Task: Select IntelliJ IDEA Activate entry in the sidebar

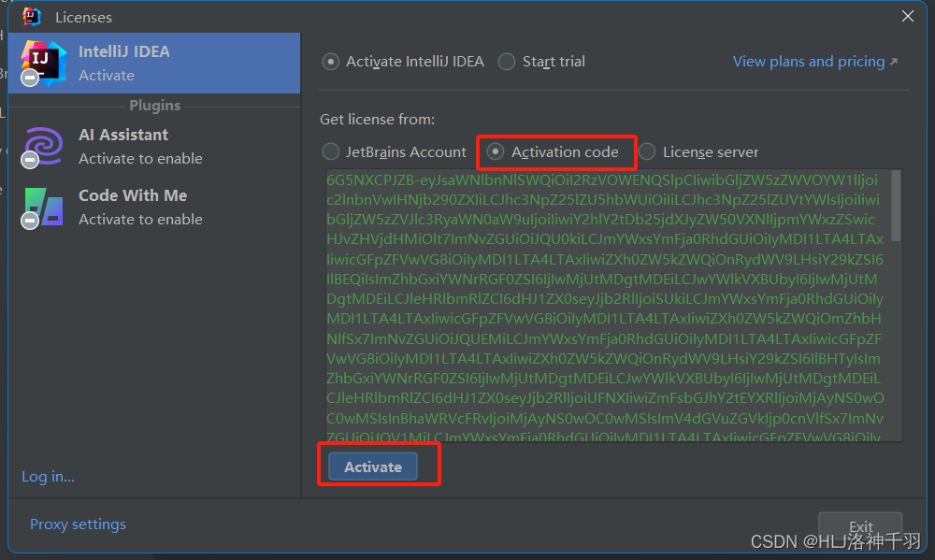Action: coord(154,64)
